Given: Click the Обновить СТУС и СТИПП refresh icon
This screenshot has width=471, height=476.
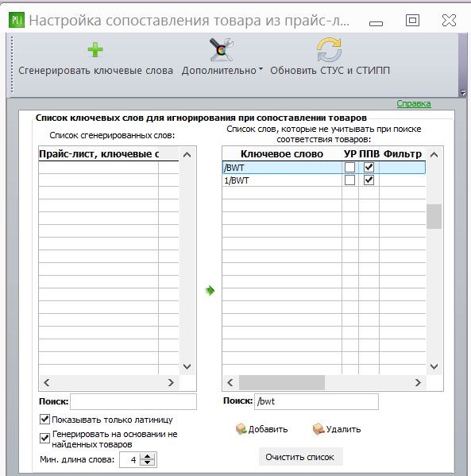Looking at the screenshot, I should 330,49.
